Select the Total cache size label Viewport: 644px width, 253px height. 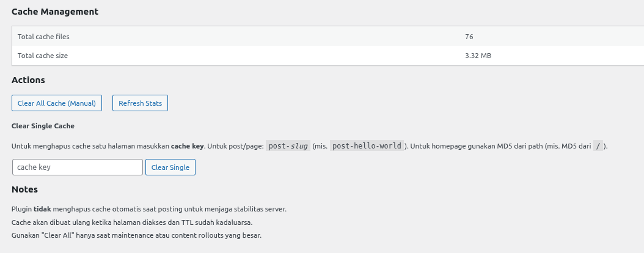point(43,56)
